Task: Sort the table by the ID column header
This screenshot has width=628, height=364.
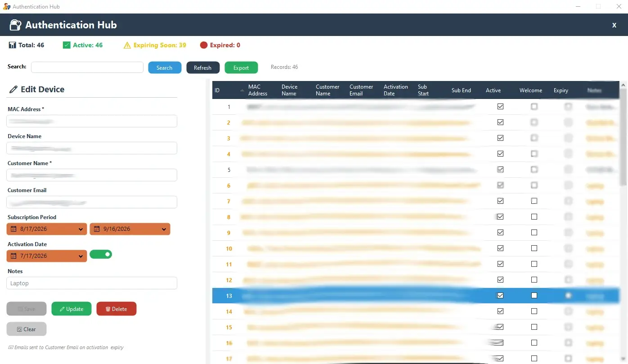Action: point(229,90)
